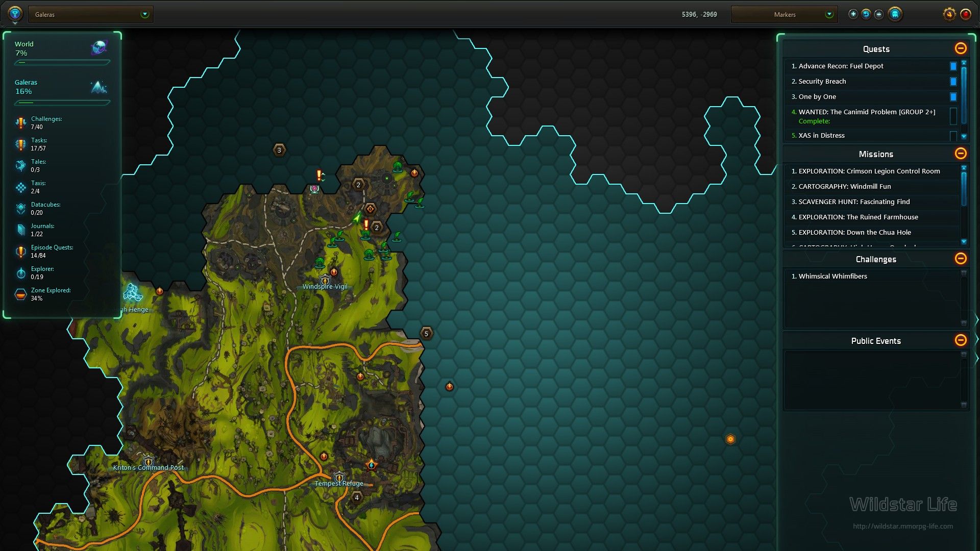Open the Markers dropdown
Screen dimensions: 980x551
tap(785, 14)
